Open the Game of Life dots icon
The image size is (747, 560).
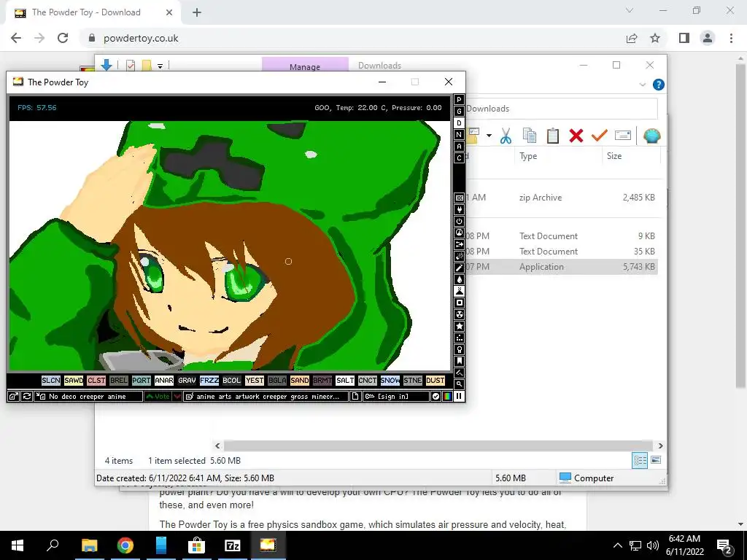pyautogui.click(x=460, y=338)
